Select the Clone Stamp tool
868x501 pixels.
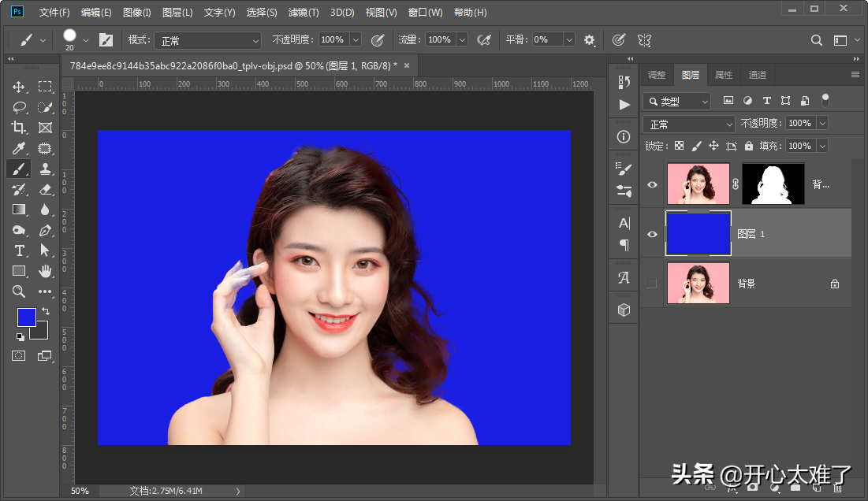(x=45, y=169)
